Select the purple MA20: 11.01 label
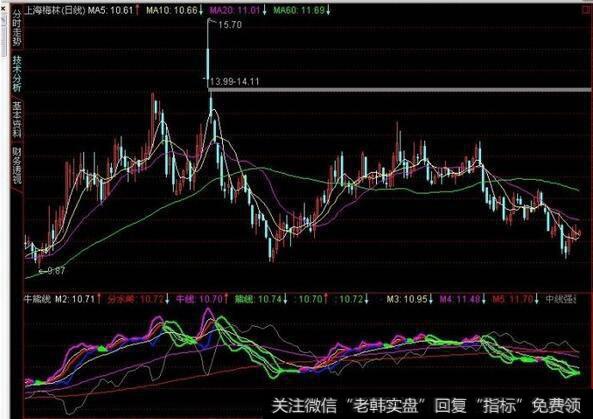 click(x=235, y=10)
